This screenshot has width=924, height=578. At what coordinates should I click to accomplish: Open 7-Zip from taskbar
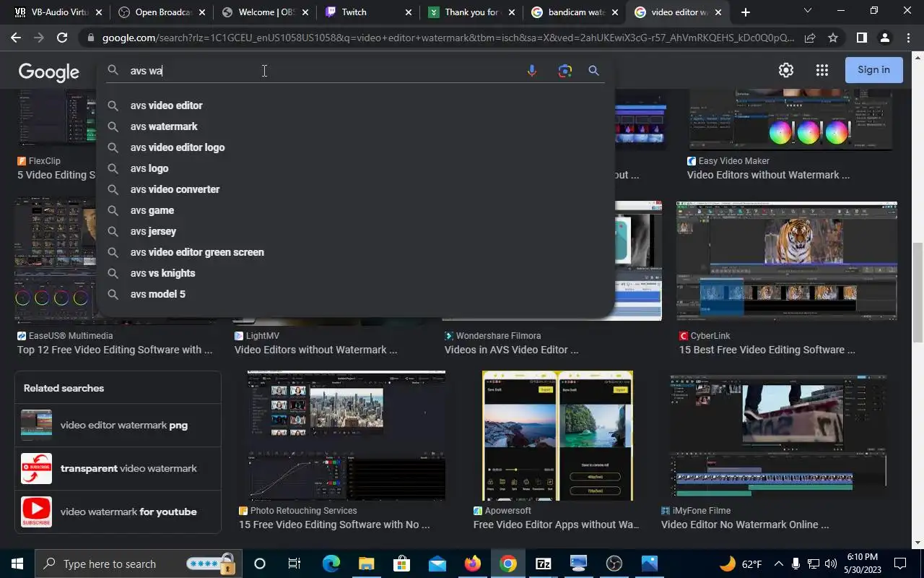(544, 564)
